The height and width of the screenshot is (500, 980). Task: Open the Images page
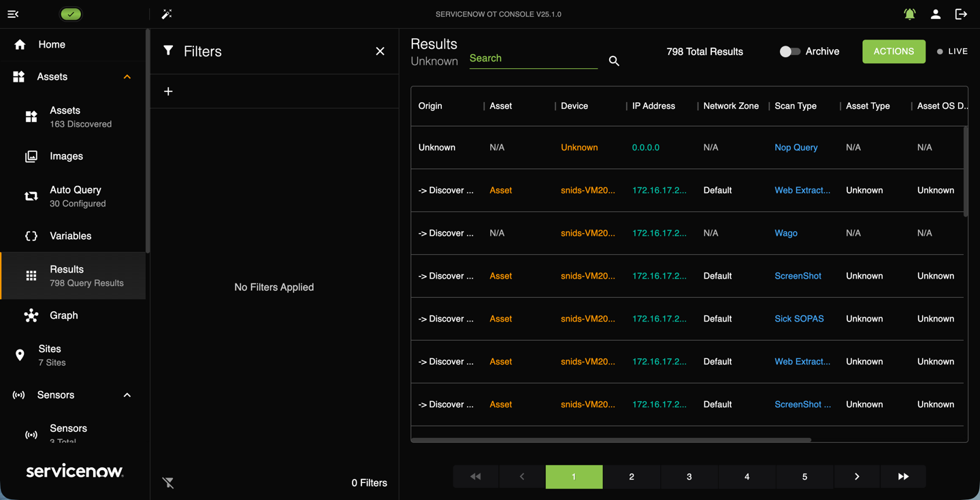tap(73, 156)
